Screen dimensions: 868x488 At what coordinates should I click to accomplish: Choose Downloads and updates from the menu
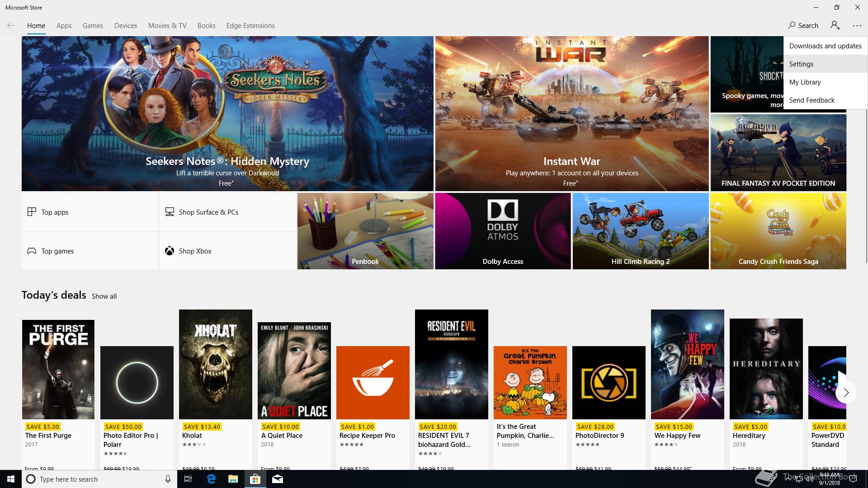tap(825, 46)
